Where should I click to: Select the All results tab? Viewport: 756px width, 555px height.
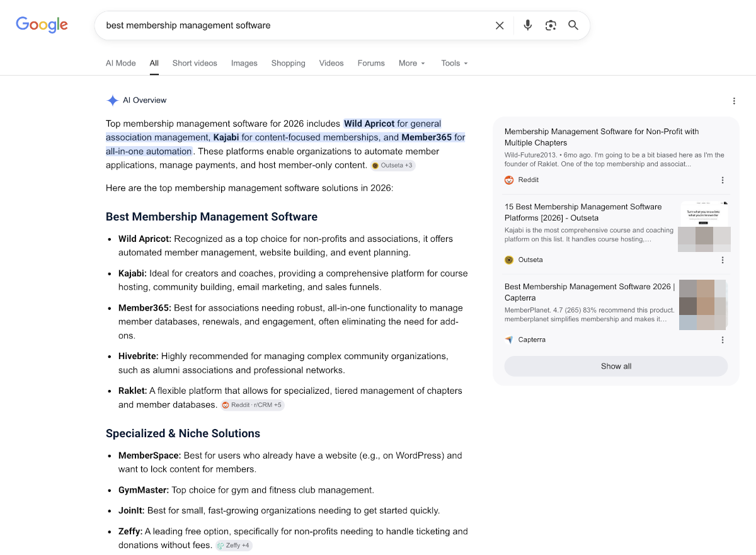pos(154,63)
